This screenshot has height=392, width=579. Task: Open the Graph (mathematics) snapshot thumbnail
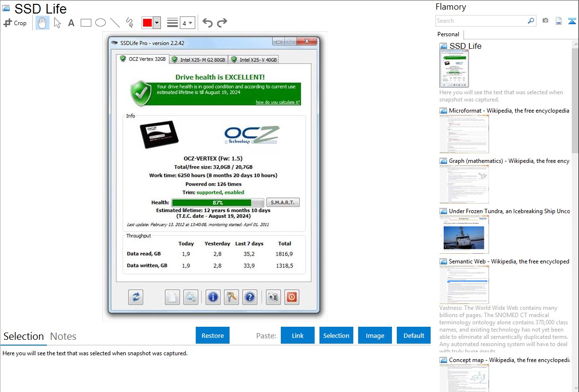click(x=464, y=184)
